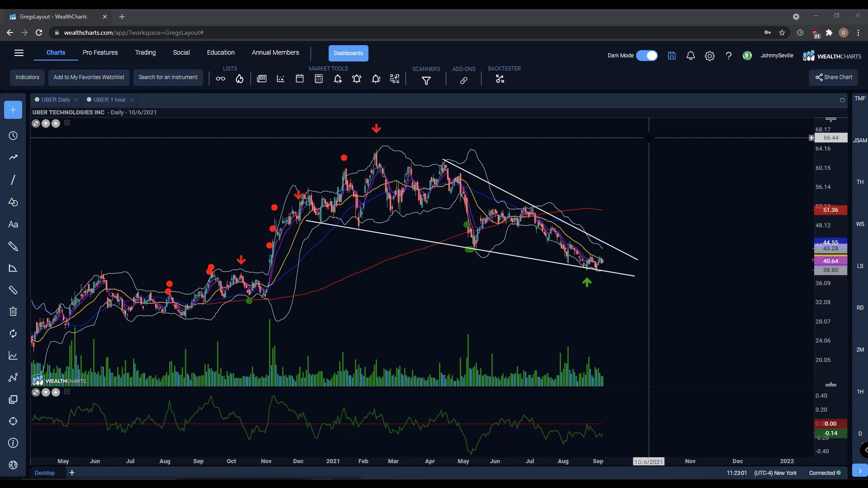This screenshot has width=868, height=488.
Task: Open the scatter chart market tool
Action: 281,79
